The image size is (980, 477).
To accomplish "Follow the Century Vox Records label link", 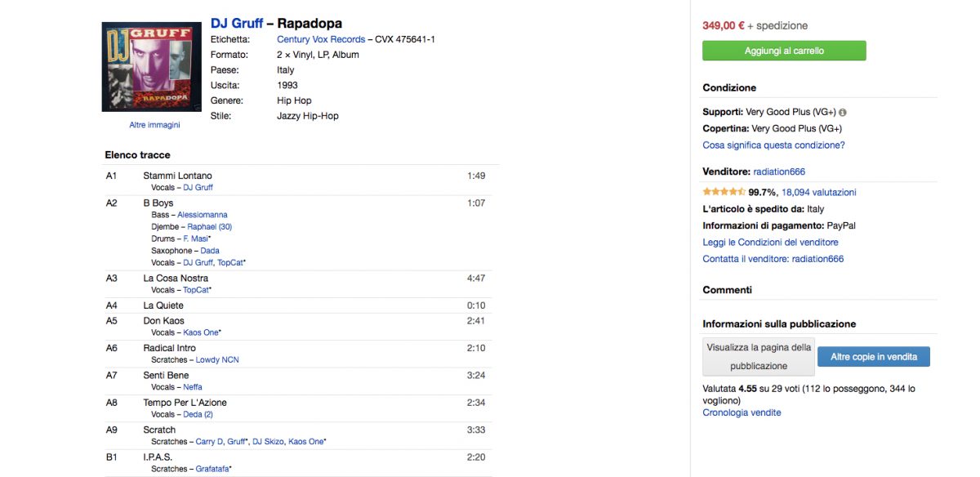I will click(321, 39).
